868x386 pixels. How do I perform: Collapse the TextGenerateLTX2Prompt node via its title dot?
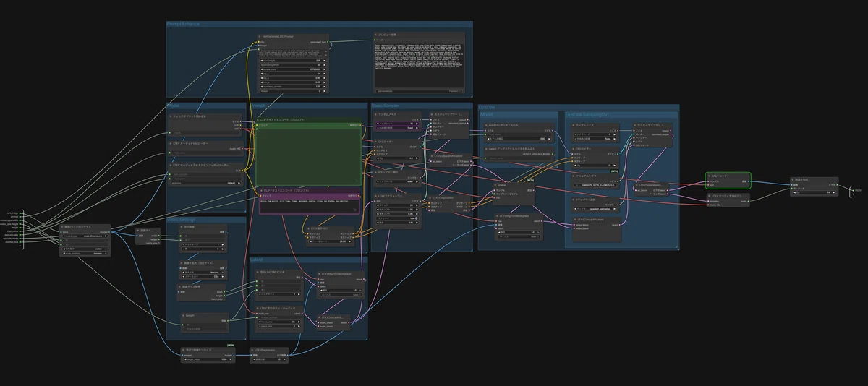[x=260, y=36]
